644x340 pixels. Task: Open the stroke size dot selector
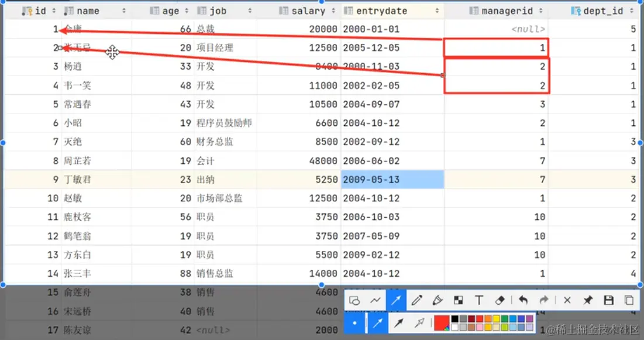click(x=354, y=323)
